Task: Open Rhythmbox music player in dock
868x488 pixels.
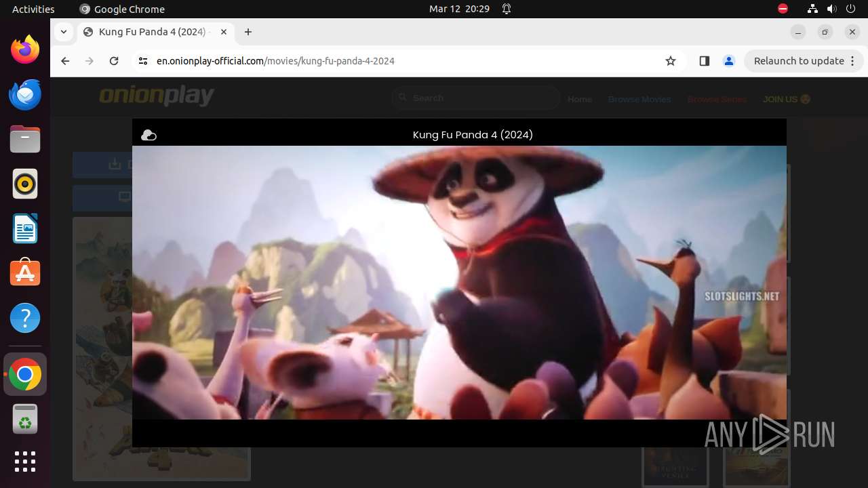Action: point(25,184)
